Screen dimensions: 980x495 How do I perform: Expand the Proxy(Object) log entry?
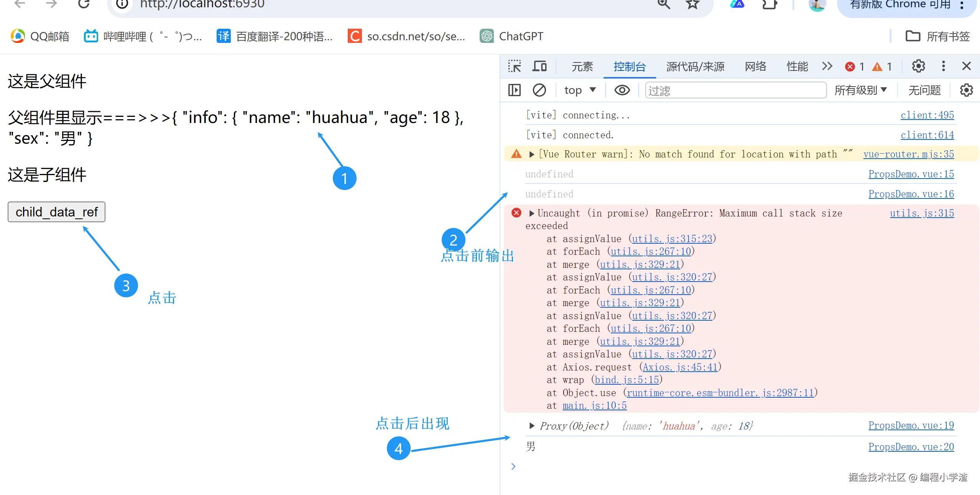(532, 426)
